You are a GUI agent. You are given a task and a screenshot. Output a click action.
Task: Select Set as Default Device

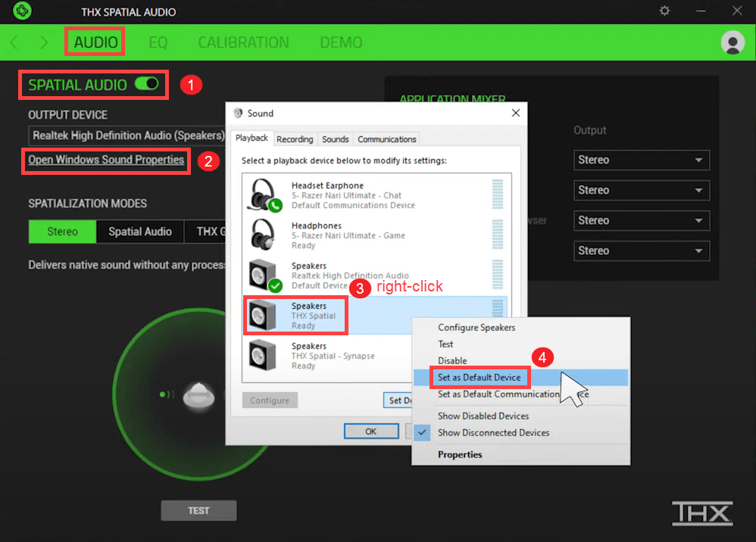pos(520,377)
